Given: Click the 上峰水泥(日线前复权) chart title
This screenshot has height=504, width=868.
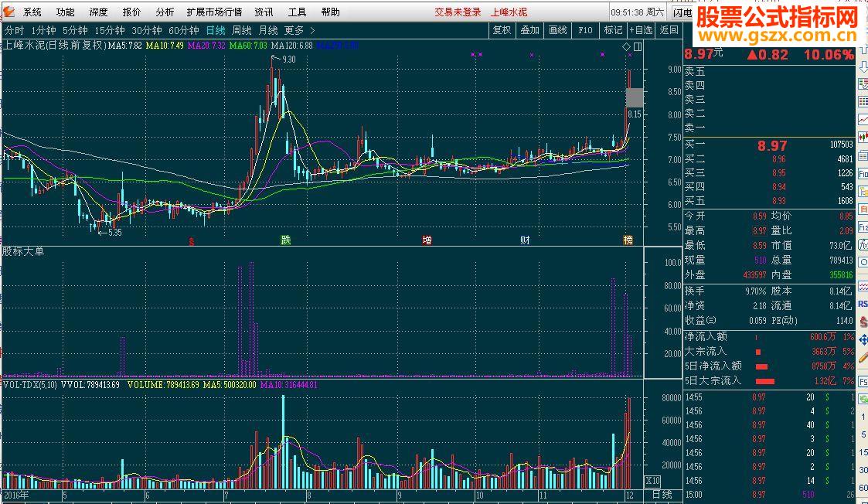Looking at the screenshot, I should (x=55, y=46).
